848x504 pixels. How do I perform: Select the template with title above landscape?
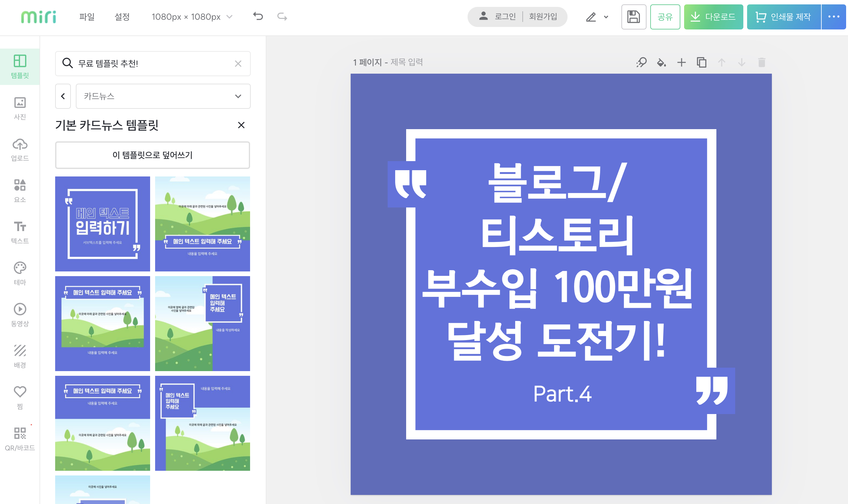click(x=102, y=423)
